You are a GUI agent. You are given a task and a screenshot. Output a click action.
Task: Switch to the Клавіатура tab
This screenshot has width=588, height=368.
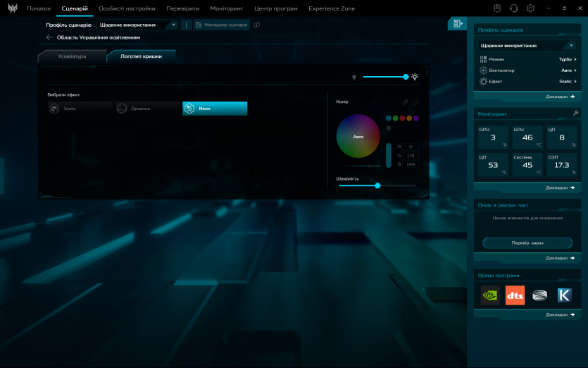click(x=73, y=56)
